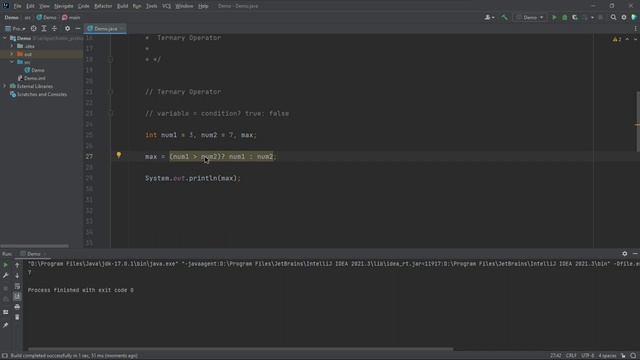Click the Demo class breadcrumb
The height and width of the screenshot is (360, 640).
tap(47, 18)
